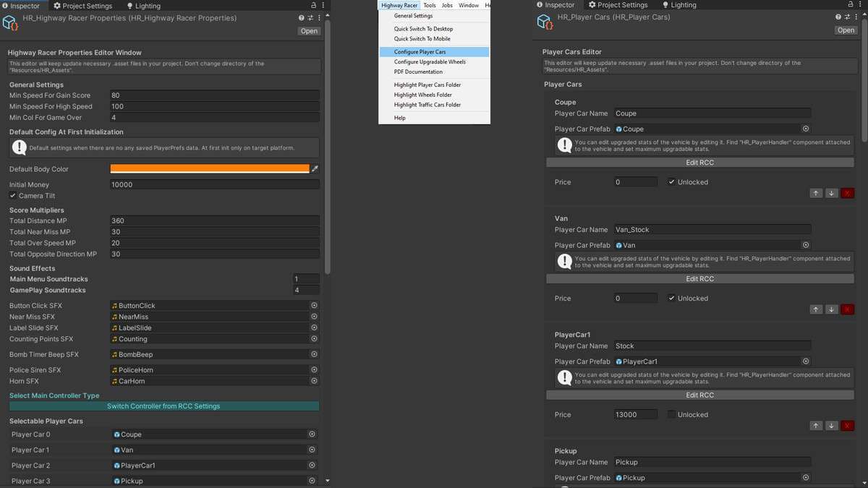Move PlayerCar1 down in the list
The image size is (868, 488).
(832, 426)
